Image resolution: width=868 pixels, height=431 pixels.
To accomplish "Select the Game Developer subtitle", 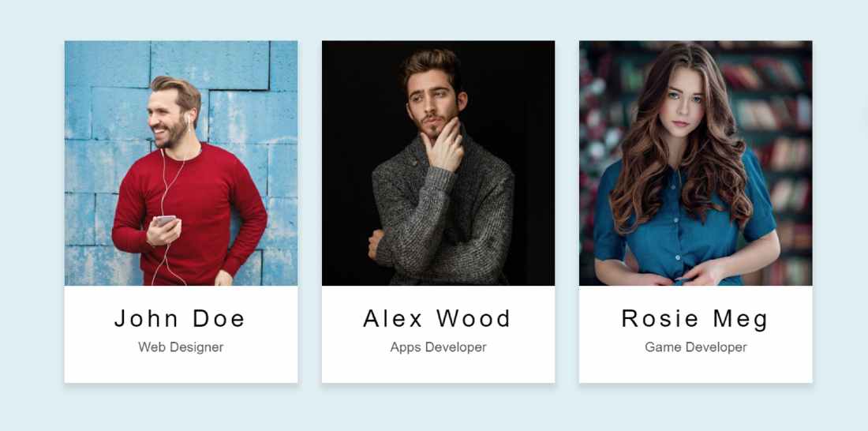I will click(696, 347).
